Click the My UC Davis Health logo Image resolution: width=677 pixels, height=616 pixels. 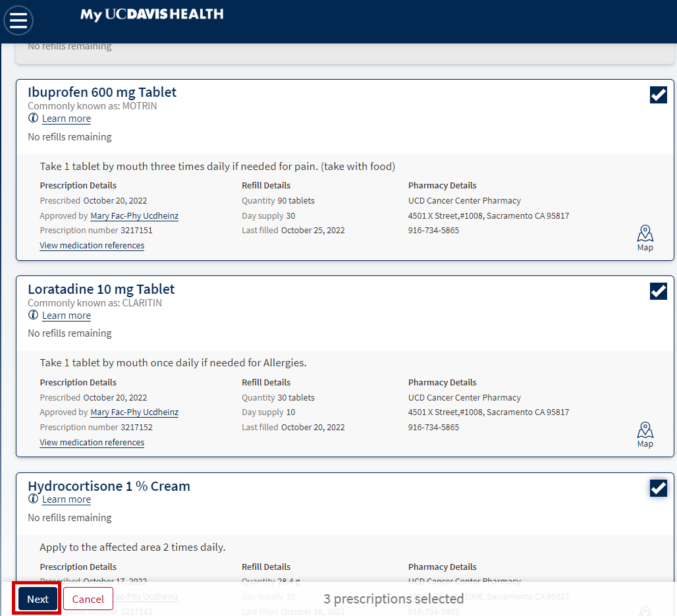151,14
